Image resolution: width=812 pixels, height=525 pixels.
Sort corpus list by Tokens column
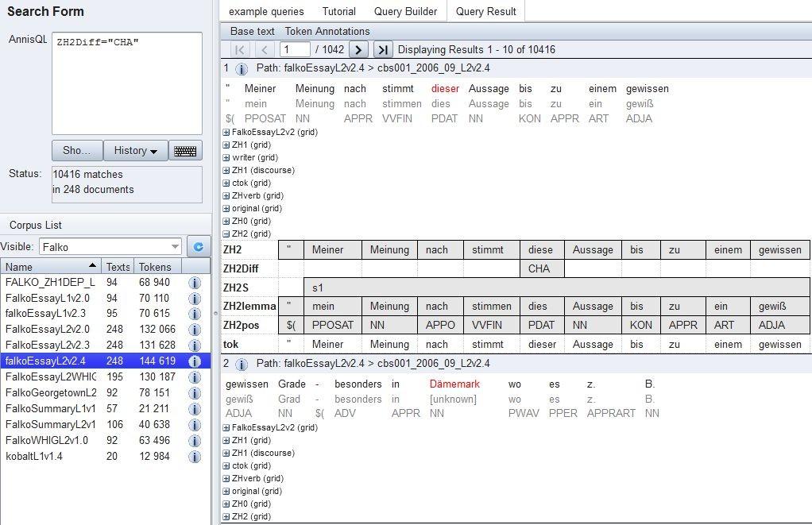pyautogui.click(x=157, y=267)
